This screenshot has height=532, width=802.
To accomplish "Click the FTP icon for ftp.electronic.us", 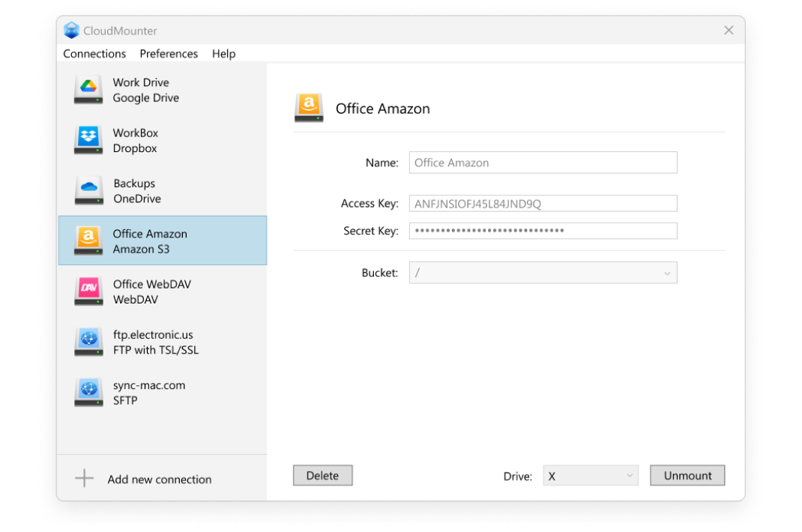I will [x=88, y=341].
